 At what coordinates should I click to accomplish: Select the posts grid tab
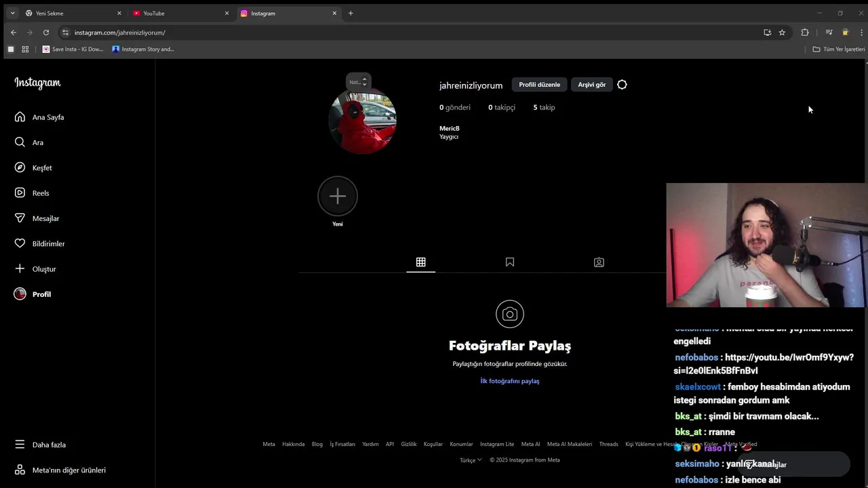420,262
